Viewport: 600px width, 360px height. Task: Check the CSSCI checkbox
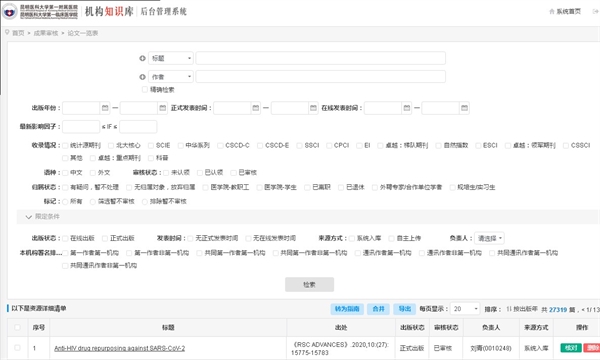point(566,146)
